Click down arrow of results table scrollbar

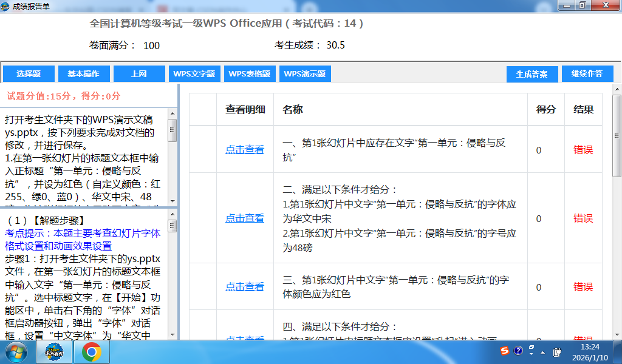click(617, 335)
